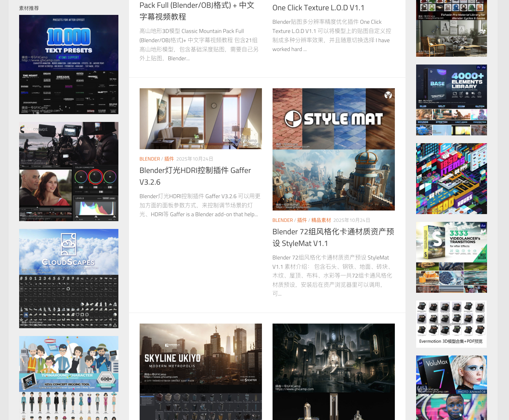
Task: Select the 插件 category of the Gaffer post
Action: click(169, 159)
